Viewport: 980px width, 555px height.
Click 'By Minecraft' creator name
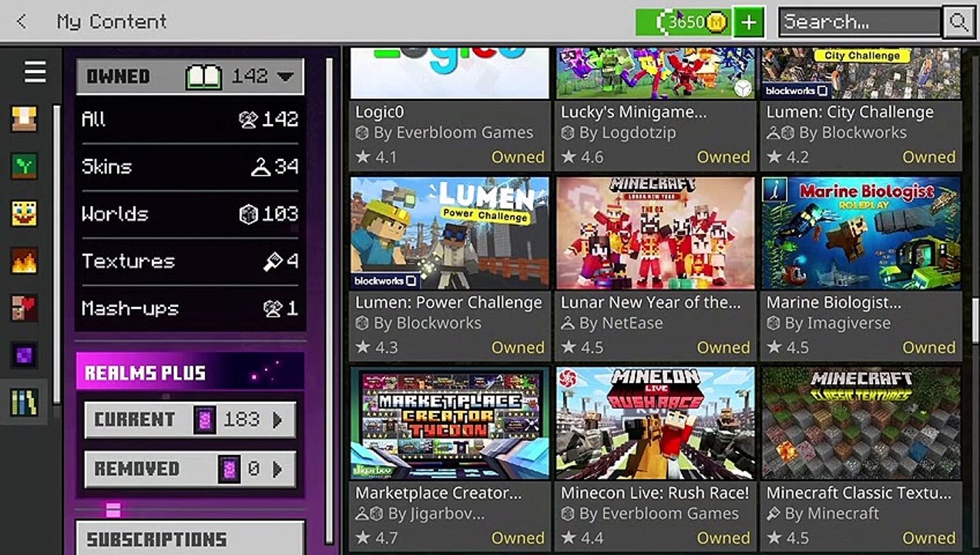tap(832, 513)
